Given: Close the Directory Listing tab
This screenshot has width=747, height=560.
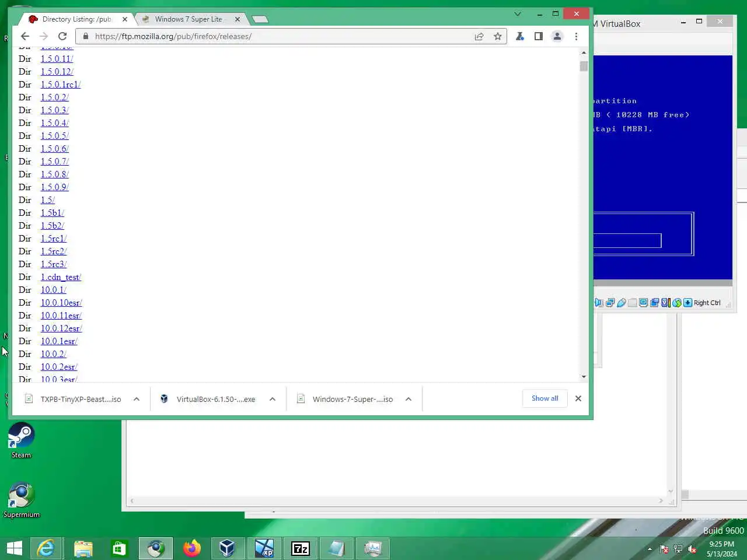Looking at the screenshot, I should tap(125, 19).
